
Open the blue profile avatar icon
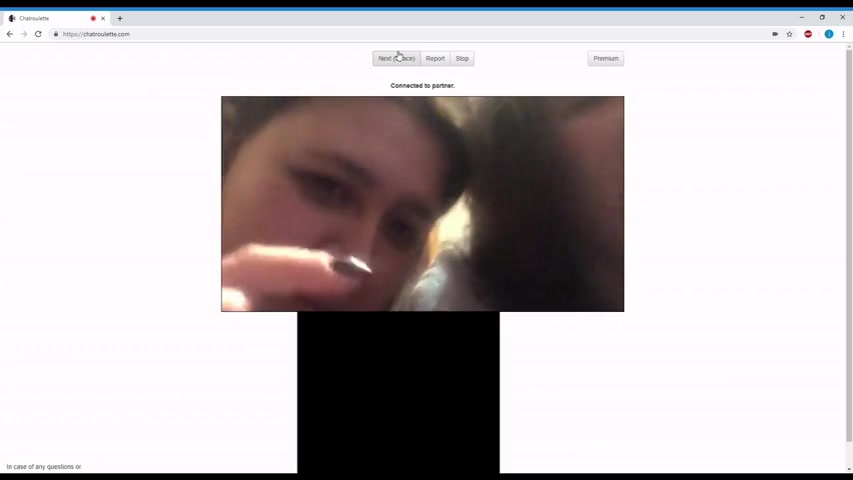829,34
